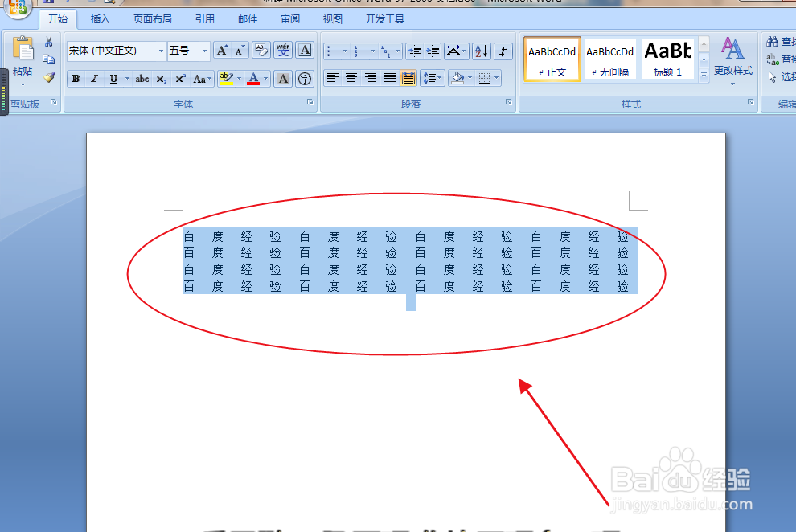The height and width of the screenshot is (532, 796).
Task: Switch to the 开始 tab
Action: pos(58,19)
